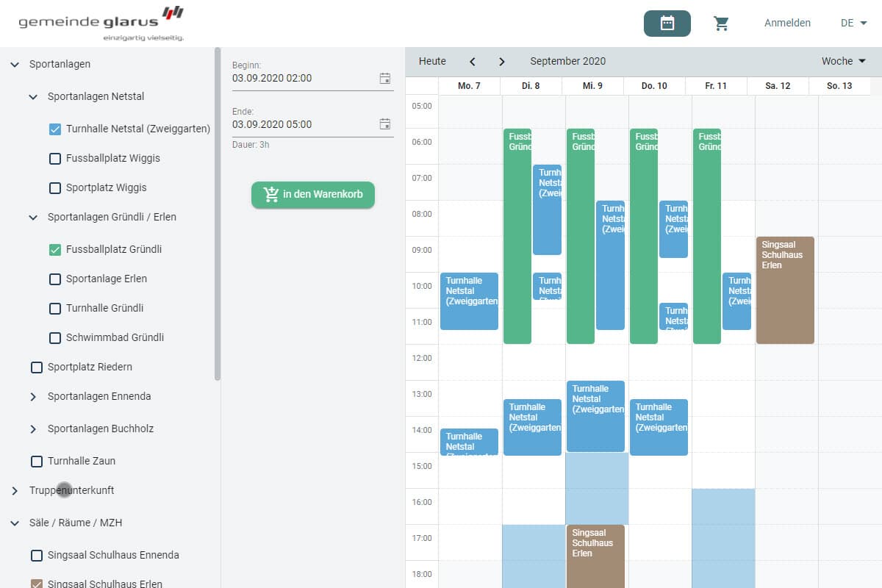Open date picker for Ende field
The image size is (882, 588).
point(384,124)
